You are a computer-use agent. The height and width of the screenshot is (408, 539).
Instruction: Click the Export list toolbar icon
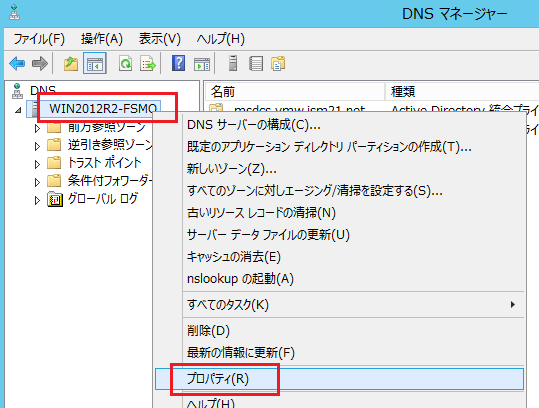tap(148, 64)
